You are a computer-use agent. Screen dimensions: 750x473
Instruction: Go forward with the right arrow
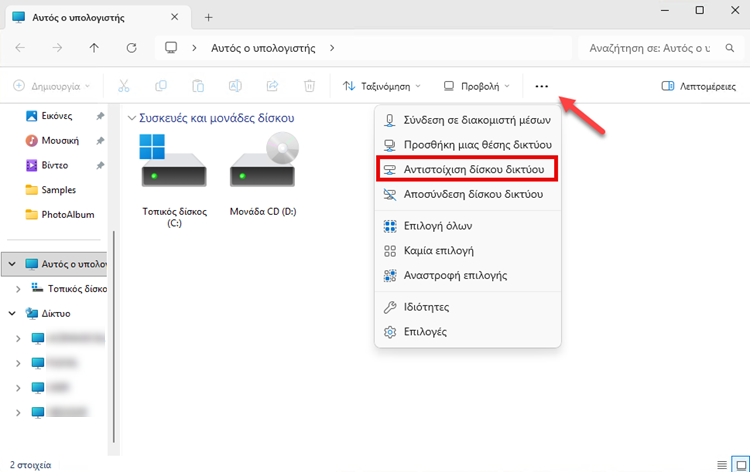[57, 48]
